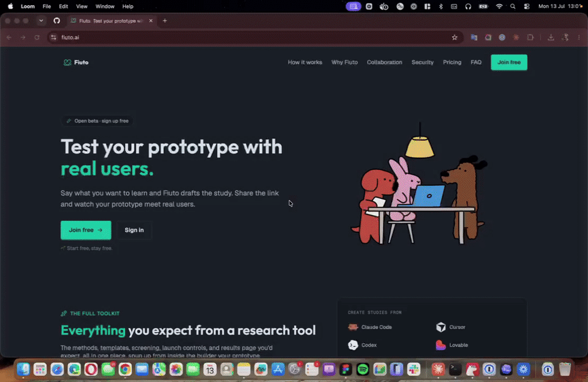The height and width of the screenshot is (382, 588).
Task: Open the browser profile avatar
Action: [x=565, y=37]
